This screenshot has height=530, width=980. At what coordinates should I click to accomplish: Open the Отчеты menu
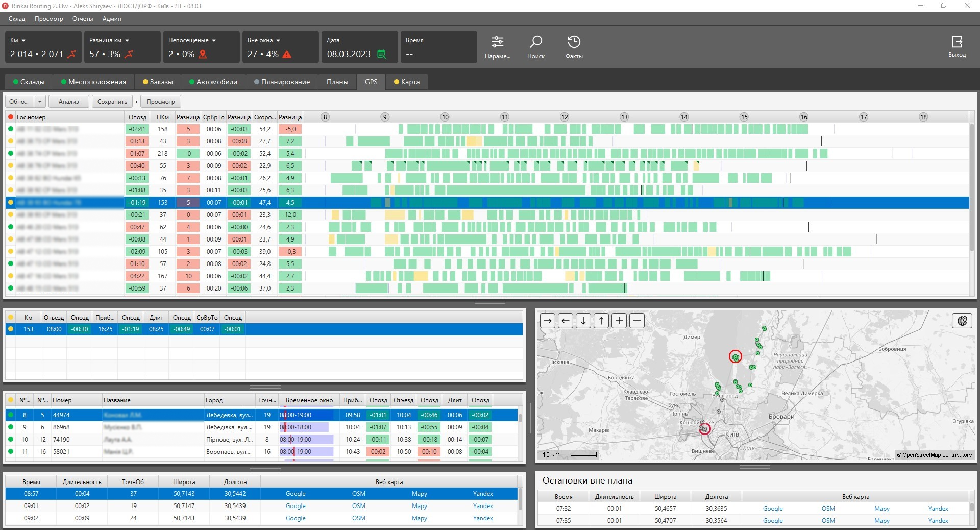(82, 19)
